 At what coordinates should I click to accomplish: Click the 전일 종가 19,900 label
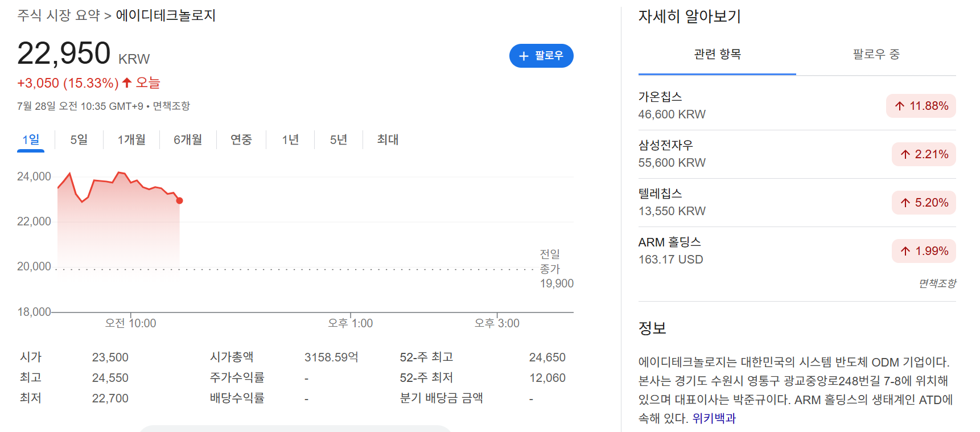pyautogui.click(x=557, y=269)
